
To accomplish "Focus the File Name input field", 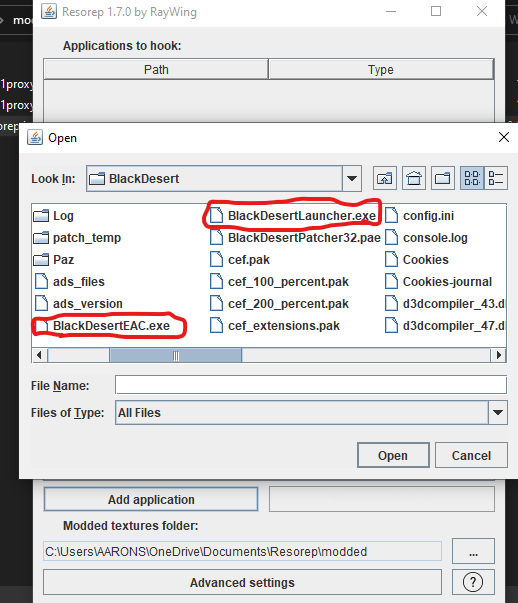I will point(311,385).
